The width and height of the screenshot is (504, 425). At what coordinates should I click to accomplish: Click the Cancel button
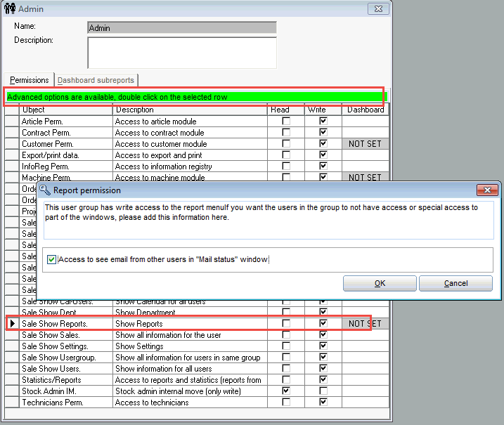[455, 283]
